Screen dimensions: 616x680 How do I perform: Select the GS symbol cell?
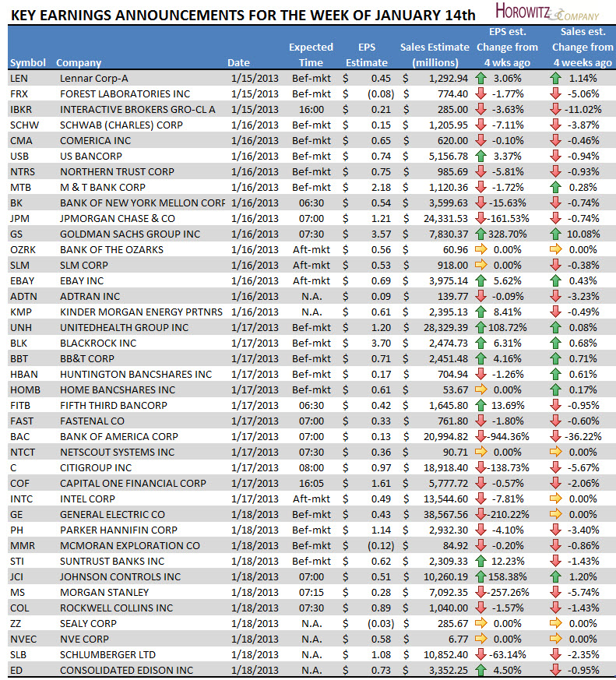(16, 234)
